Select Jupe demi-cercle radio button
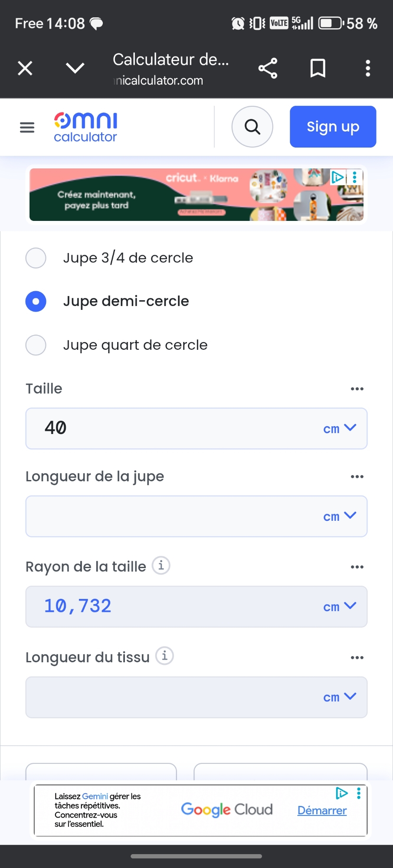 pos(36,301)
